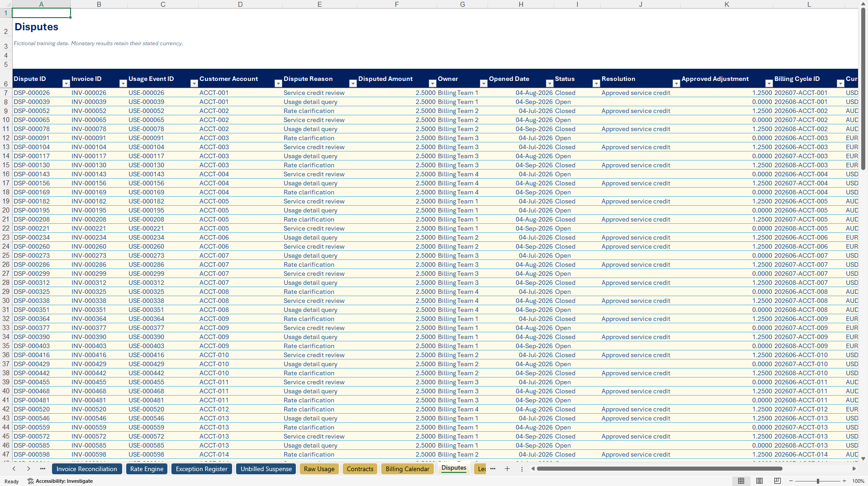Viewport: 868px width, 486px height.
Task: Select column A header
Action: [x=41, y=4]
